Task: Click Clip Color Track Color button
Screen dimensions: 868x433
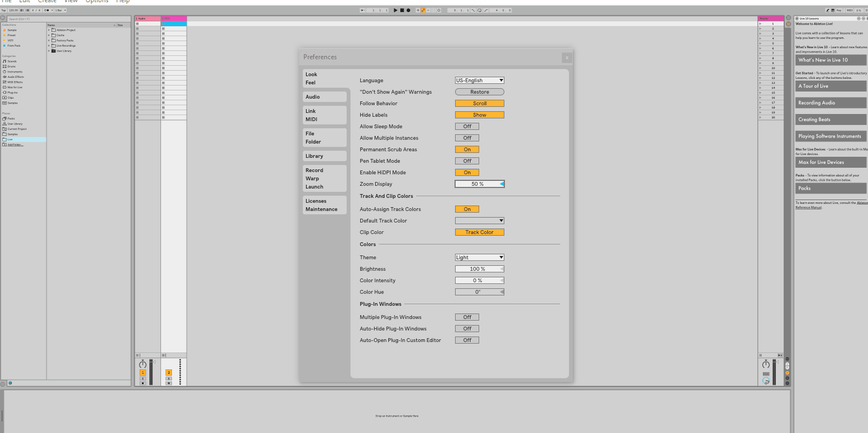Action: coord(480,232)
